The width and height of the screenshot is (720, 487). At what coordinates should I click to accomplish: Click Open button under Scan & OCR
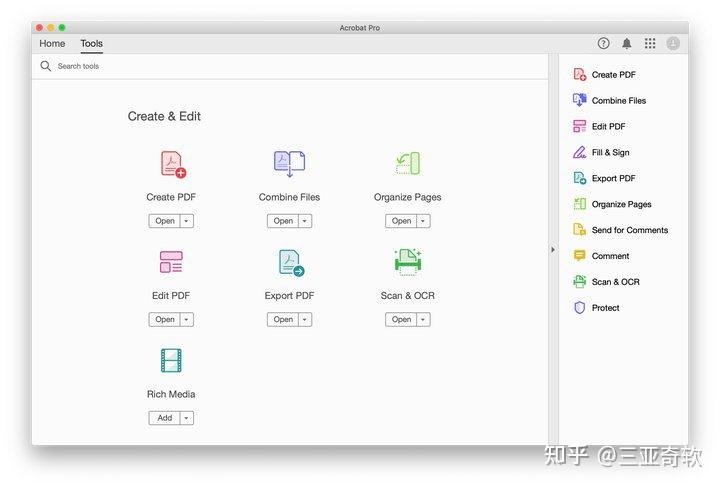pyautogui.click(x=401, y=319)
